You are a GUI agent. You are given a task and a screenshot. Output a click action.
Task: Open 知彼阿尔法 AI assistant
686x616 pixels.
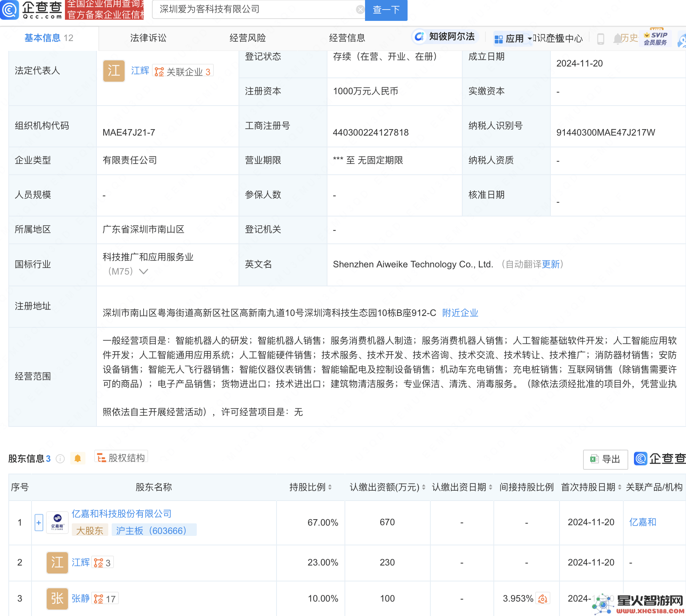tap(444, 36)
